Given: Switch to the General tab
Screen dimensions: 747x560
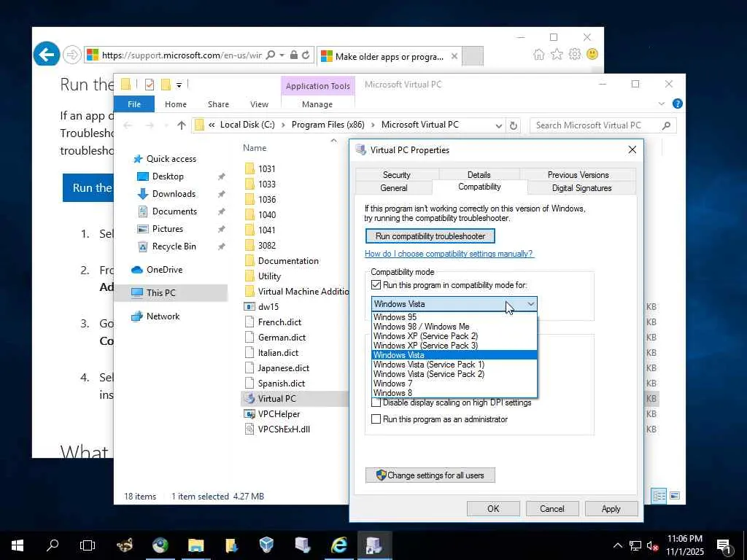Looking at the screenshot, I should click(393, 187).
